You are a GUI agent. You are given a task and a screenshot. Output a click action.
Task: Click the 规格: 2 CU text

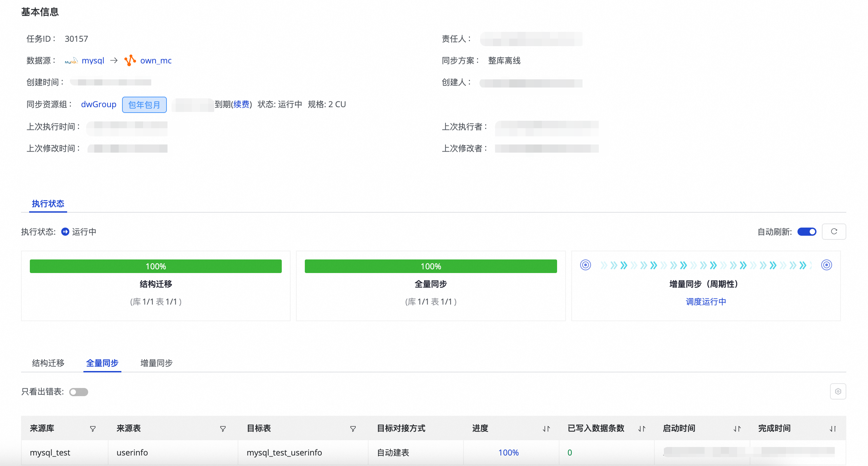327,104
